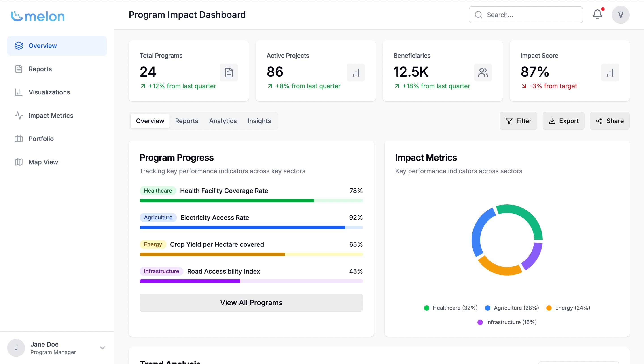Click the Total Programs upward trend arrow
644x364 pixels.
pos(143,86)
